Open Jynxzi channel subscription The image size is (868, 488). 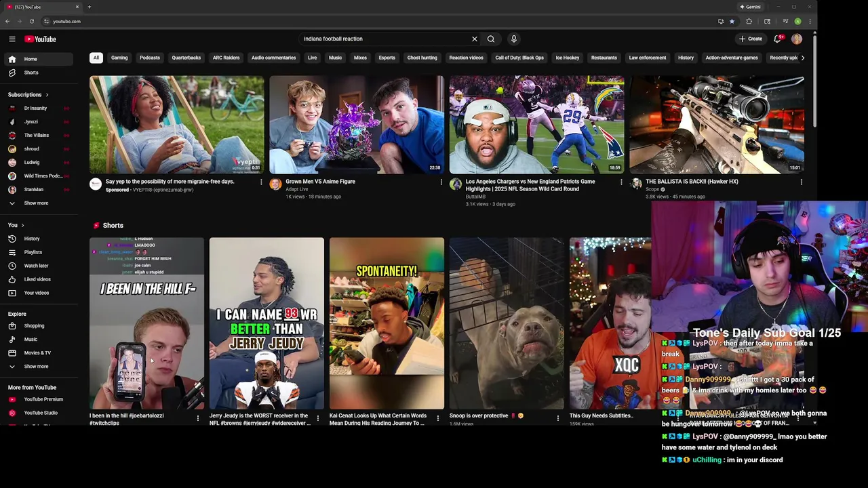(37, 122)
